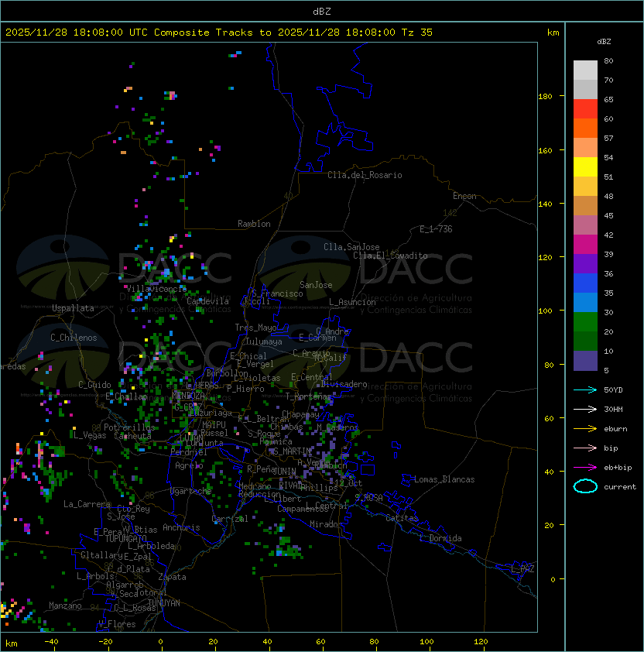The image size is (644, 652).
Task: Click the magenta eb+bip arrow legend icon
Action: pos(585,468)
